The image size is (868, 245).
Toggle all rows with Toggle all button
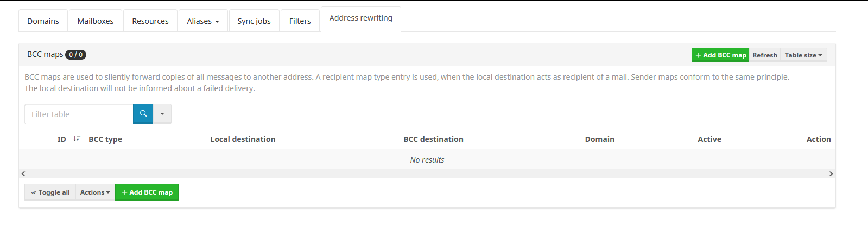50,192
